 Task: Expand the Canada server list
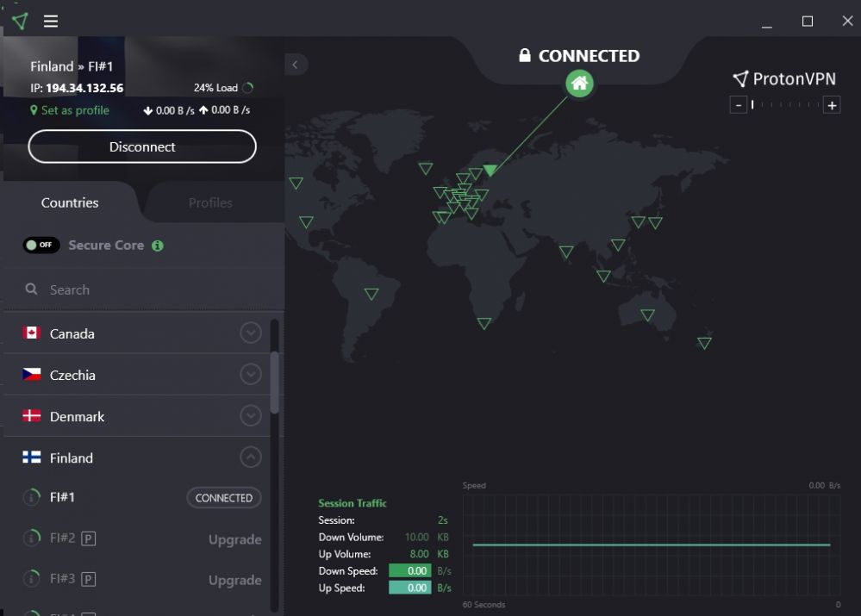click(251, 333)
